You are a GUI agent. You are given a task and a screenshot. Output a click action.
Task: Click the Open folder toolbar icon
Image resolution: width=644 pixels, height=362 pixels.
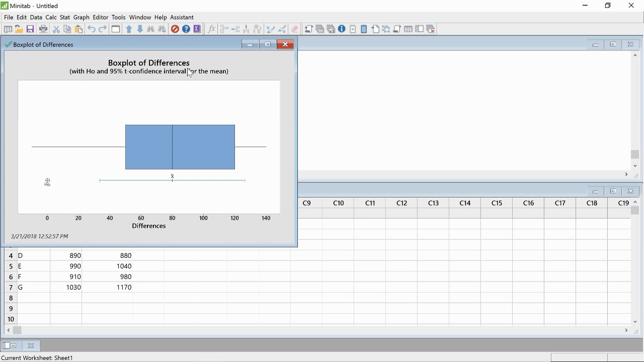19,29
